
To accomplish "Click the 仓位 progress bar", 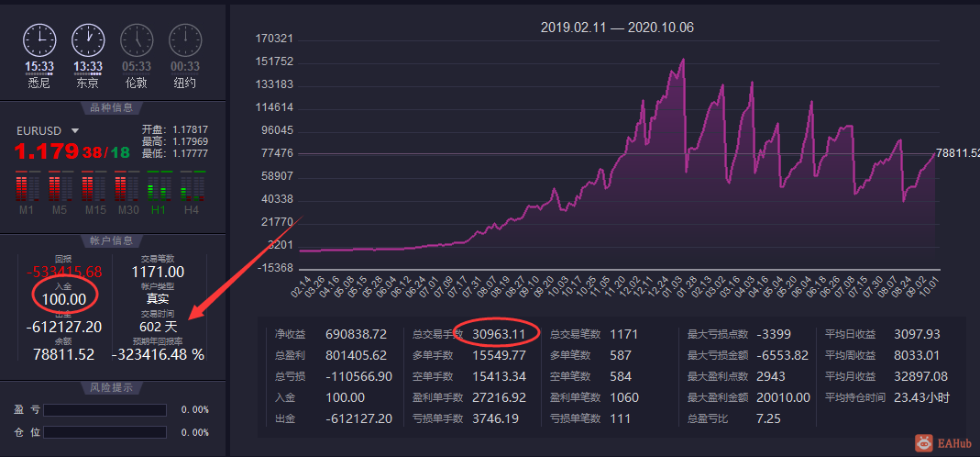I will point(105,432).
